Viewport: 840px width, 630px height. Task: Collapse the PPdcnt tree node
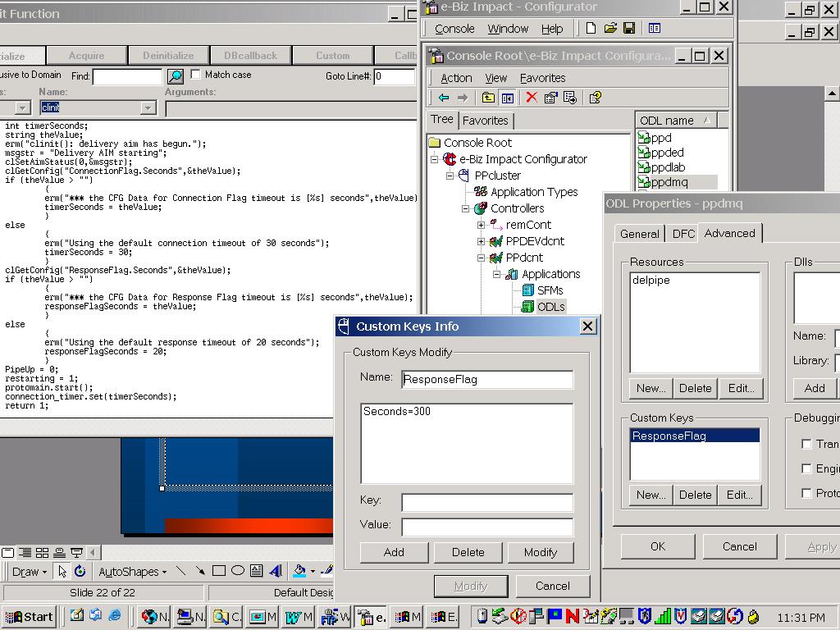(481, 258)
